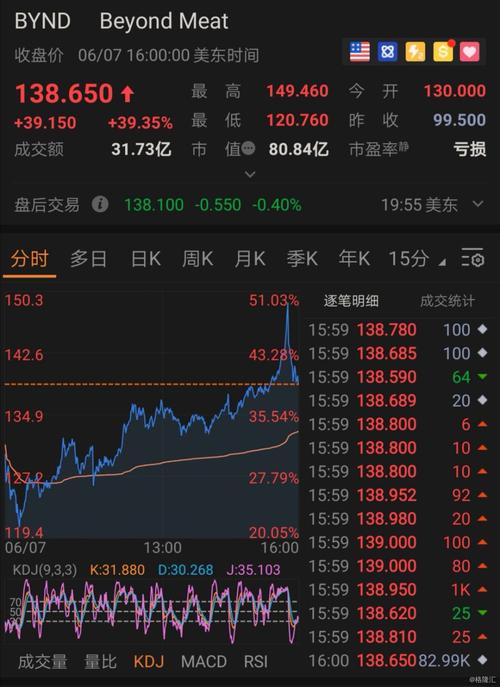Tap the trade row priced 138.950
The height and width of the screenshot is (687, 500).
pos(397,590)
